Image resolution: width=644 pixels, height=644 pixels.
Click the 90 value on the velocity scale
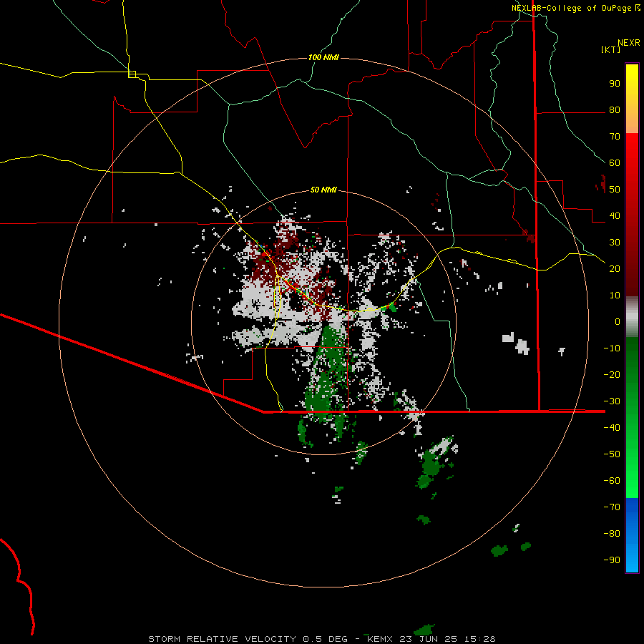pos(615,84)
